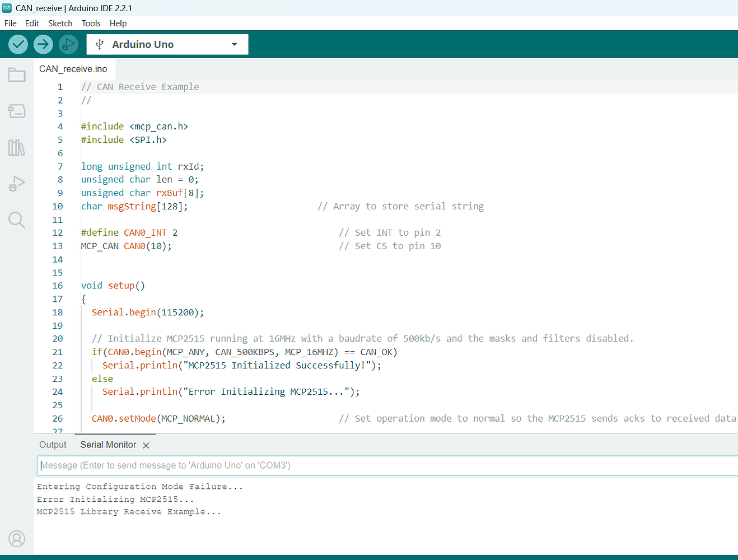738x560 pixels.
Task: Open the Tools menu
Action: tap(91, 24)
